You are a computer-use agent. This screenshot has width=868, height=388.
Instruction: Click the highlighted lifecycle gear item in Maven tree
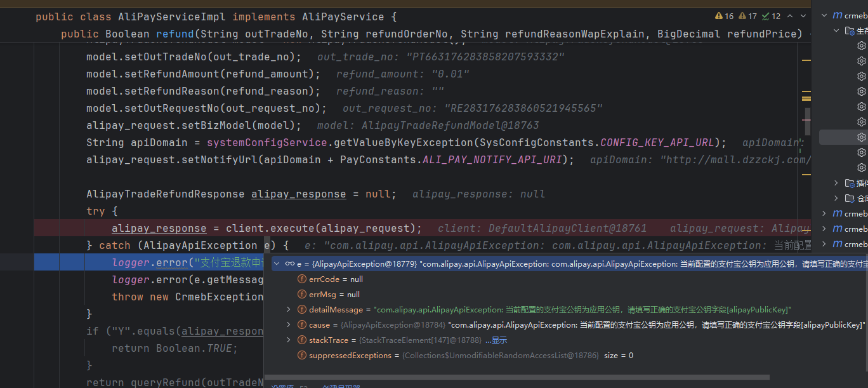click(861, 137)
